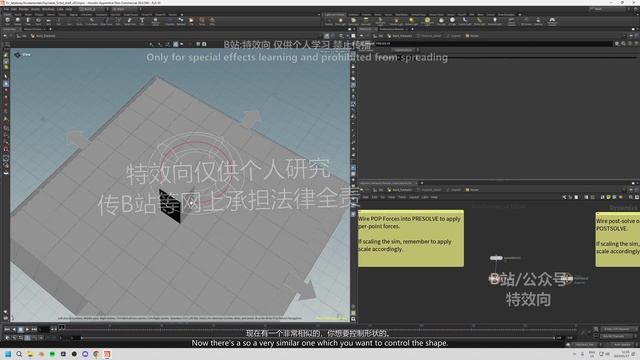The height and width of the screenshot is (360, 640).
Task: Select the Box tool on Create shelf
Action: [x=7, y=21]
